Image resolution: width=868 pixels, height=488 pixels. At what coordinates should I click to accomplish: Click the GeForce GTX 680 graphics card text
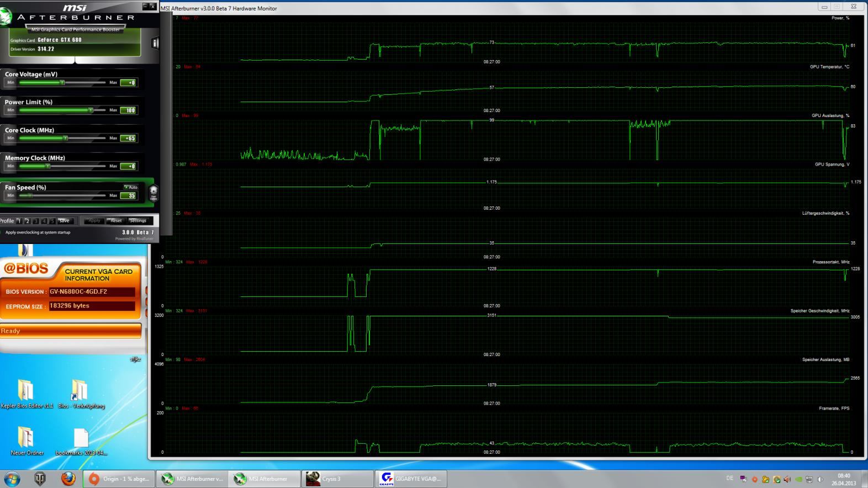pos(60,40)
